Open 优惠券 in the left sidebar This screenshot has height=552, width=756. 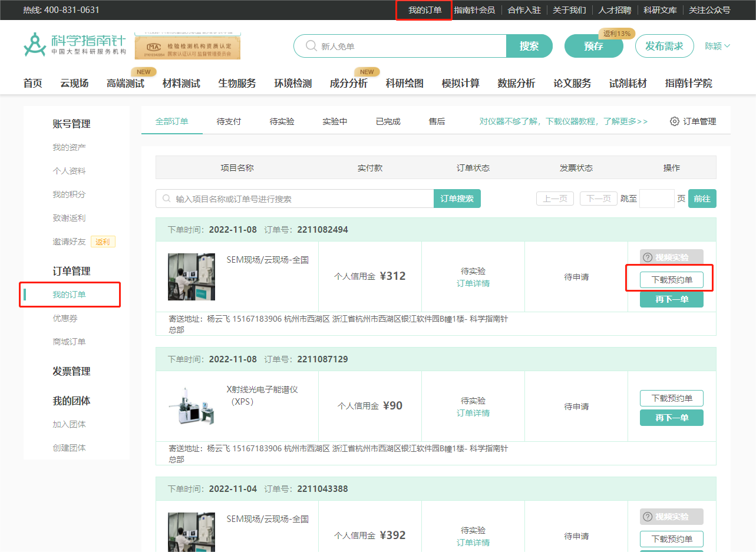pyautogui.click(x=65, y=318)
